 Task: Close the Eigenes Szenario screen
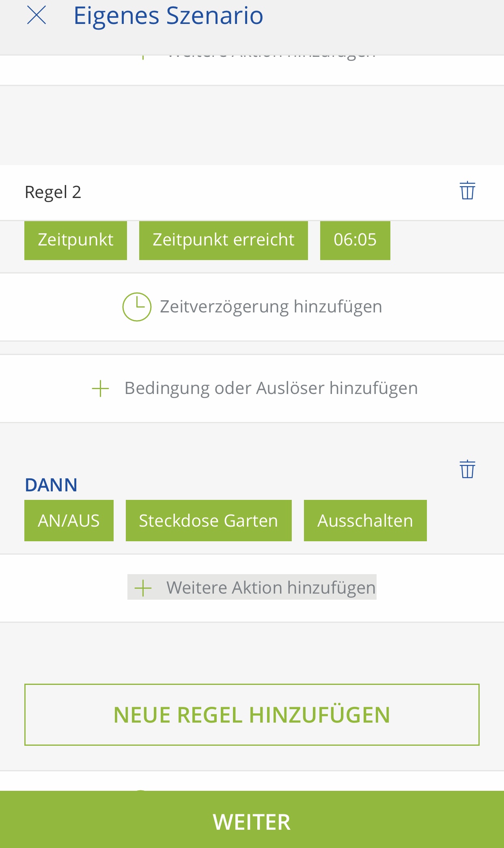click(x=37, y=16)
